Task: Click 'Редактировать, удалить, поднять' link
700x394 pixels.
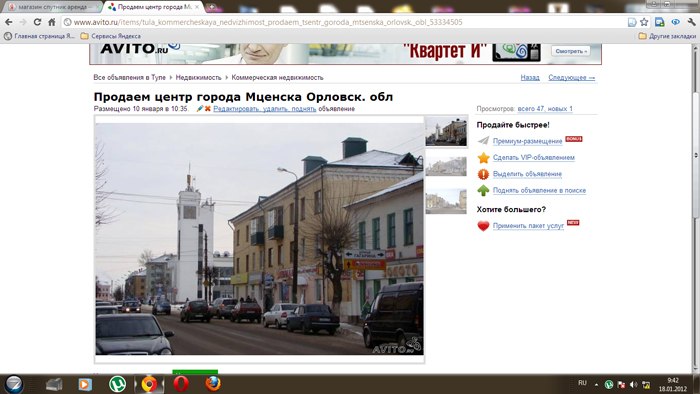Action: (x=265, y=109)
